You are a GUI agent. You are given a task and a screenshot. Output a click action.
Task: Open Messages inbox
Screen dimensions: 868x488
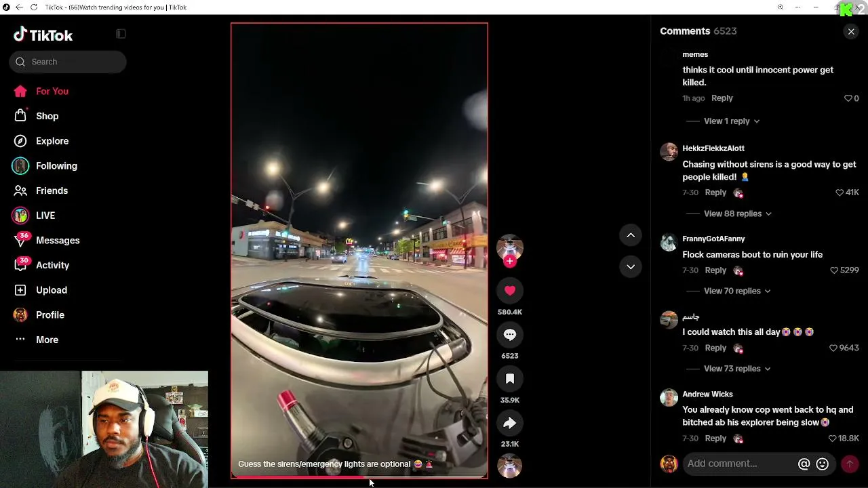[58, 240]
